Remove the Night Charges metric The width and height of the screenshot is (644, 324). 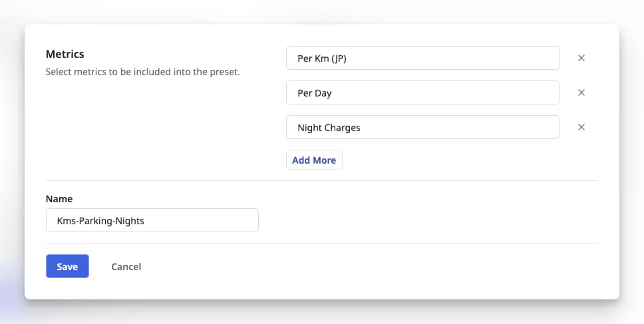pyautogui.click(x=581, y=127)
